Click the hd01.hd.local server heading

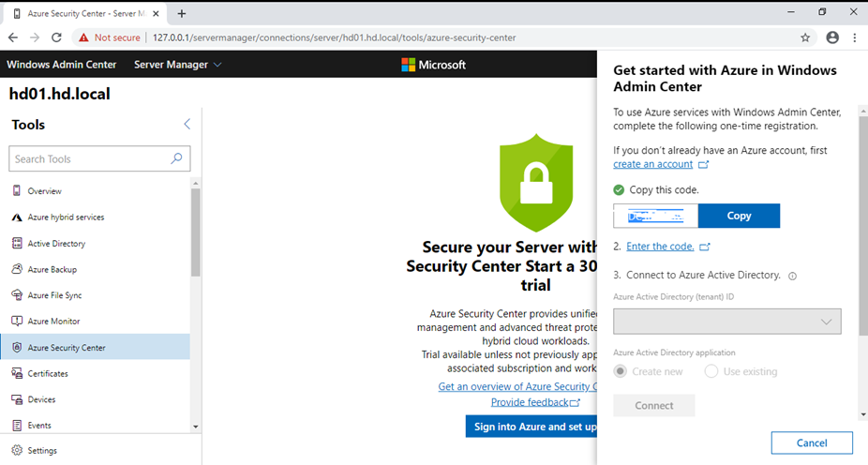point(60,94)
